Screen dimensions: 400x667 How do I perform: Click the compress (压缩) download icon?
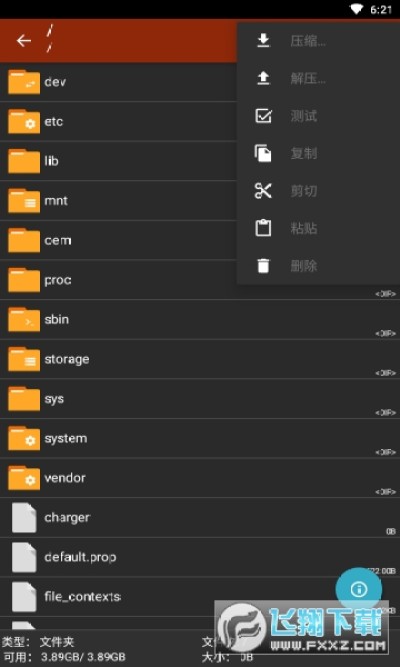[x=263, y=41]
